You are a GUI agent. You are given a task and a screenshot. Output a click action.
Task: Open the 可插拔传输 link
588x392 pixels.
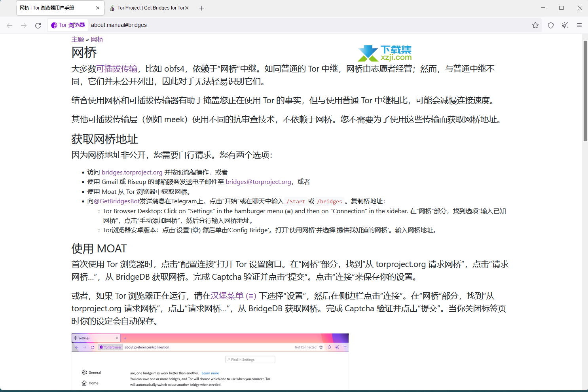coord(118,68)
